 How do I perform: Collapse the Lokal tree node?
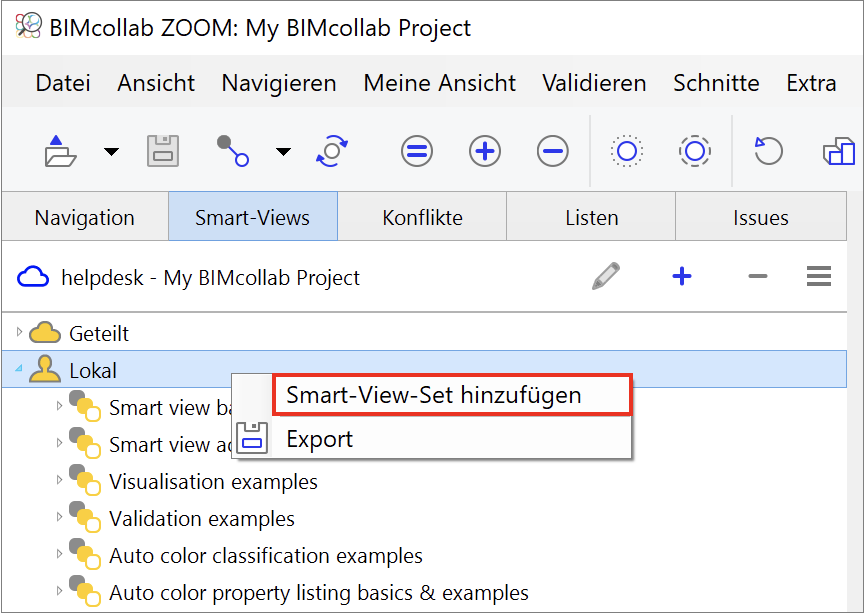[x=19, y=368]
